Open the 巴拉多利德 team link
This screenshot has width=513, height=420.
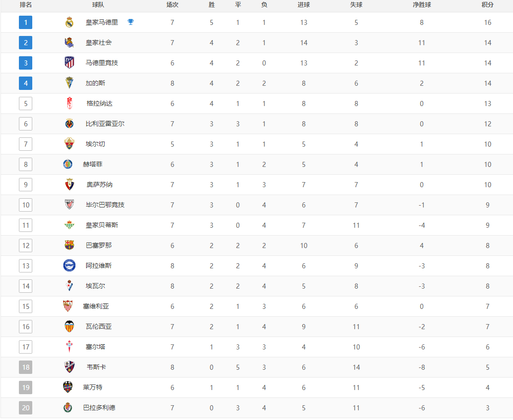coord(99,408)
